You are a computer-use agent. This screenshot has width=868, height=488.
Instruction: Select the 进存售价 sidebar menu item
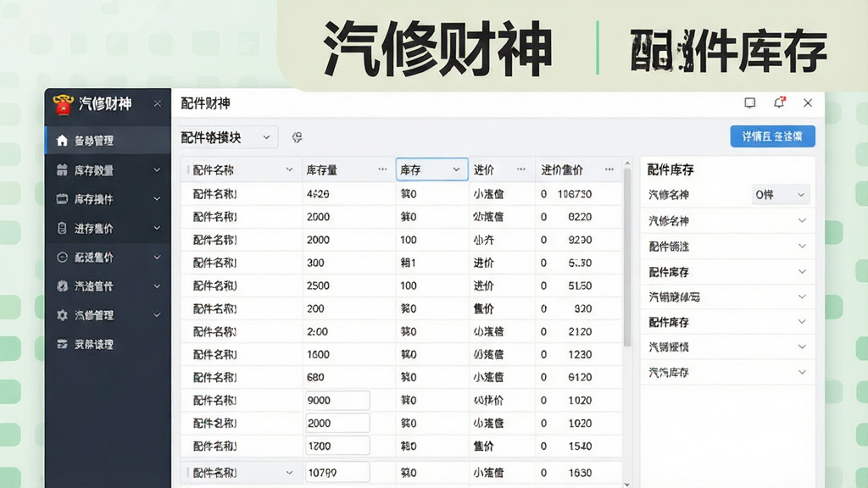coord(108,228)
